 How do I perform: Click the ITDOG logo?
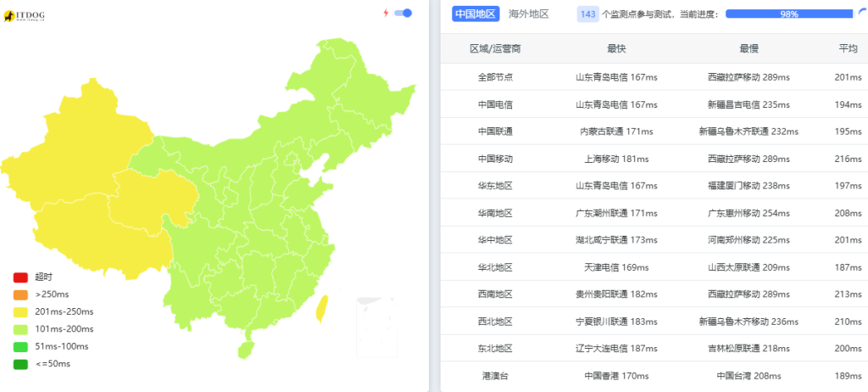tap(24, 17)
